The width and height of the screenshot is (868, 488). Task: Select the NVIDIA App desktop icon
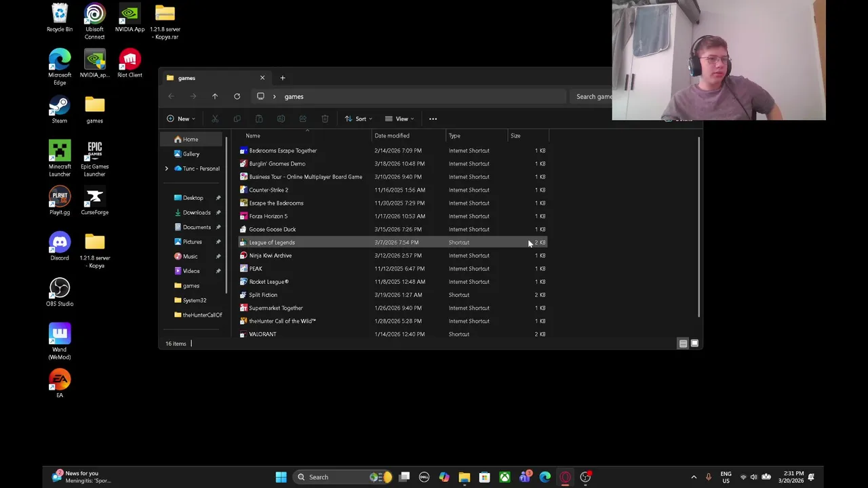pyautogui.click(x=130, y=18)
